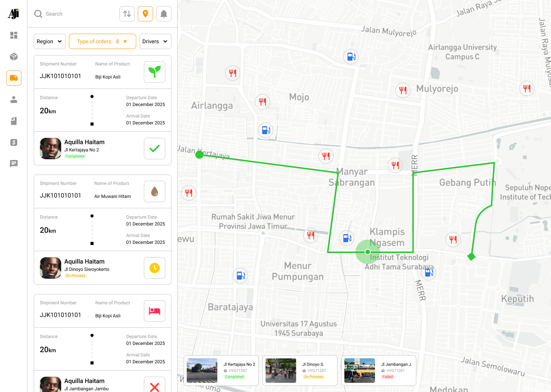Toggle the green checkmark completed status
This screenshot has width=551, height=392.
coord(155,149)
